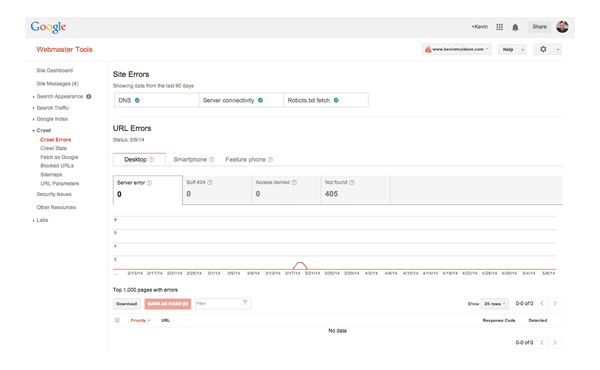Open Blocked URLs in sidebar
This screenshot has height=370, width=600.
pyautogui.click(x=57, y=166)
